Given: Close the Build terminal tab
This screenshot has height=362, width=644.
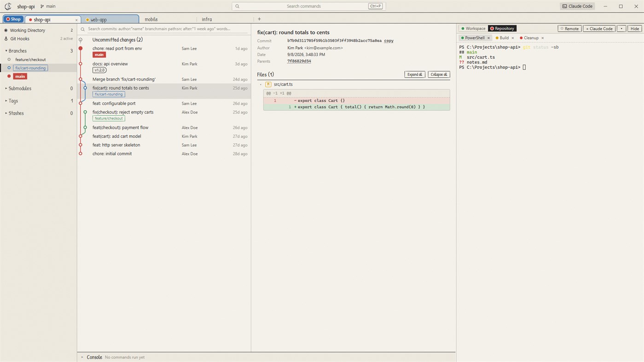Looking at the screenshot, I should (513, 38).
